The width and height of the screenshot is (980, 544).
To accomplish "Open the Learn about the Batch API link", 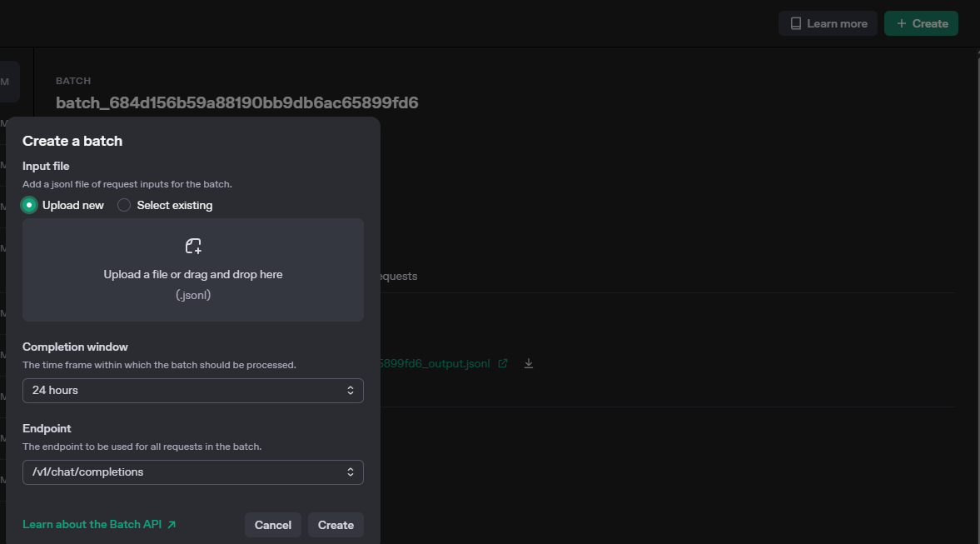I will coord(92,524).
